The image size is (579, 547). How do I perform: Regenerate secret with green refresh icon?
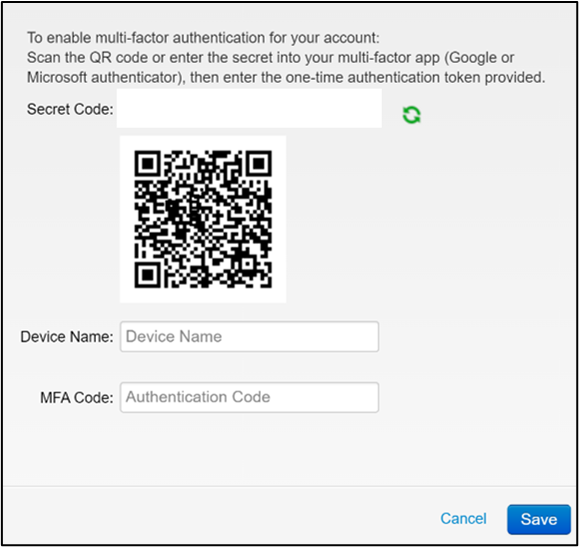(x=411, y=115)
